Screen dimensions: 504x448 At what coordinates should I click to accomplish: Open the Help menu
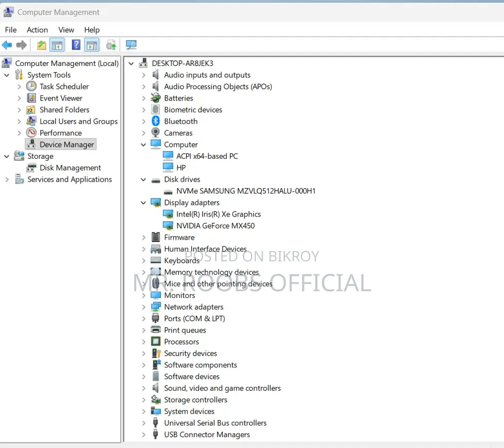pyautogui.click(x=92, y=30)
